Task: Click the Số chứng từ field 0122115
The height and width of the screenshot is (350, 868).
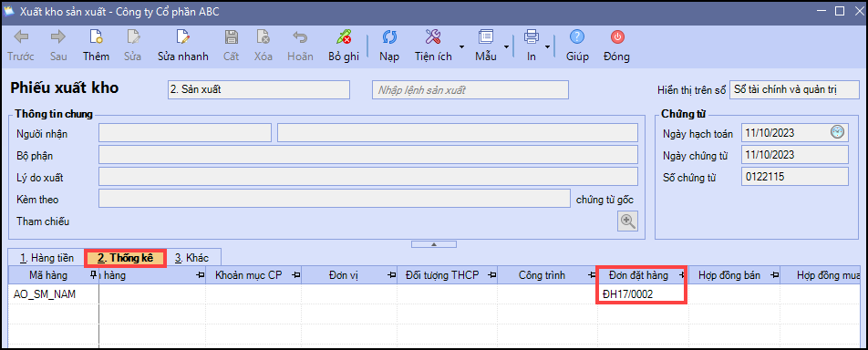Action: (795, 177)
